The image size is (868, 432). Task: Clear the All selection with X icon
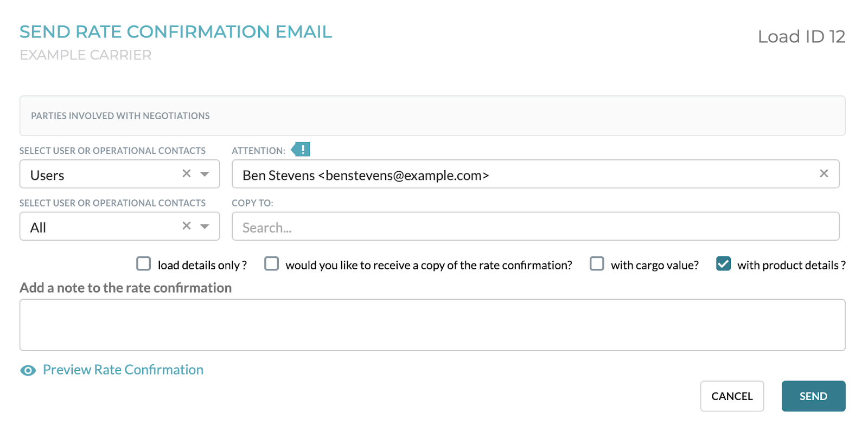coord(187,225)
